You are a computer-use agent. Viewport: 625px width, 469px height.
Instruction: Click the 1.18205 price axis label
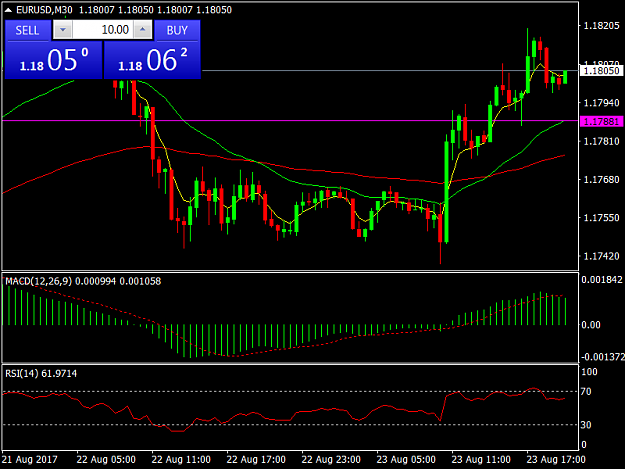pyautogui.click(x=601, y=26)
